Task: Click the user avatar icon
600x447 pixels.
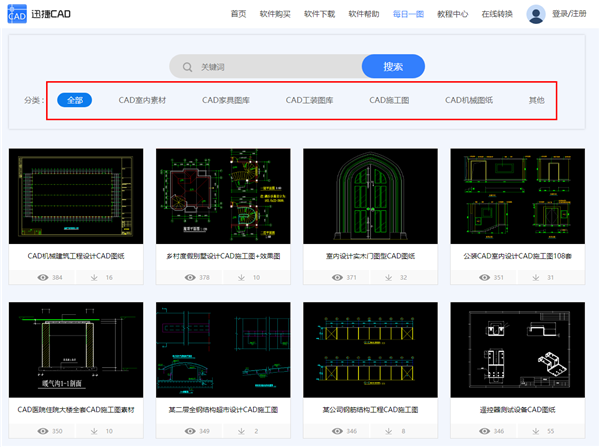Action: 536,14
